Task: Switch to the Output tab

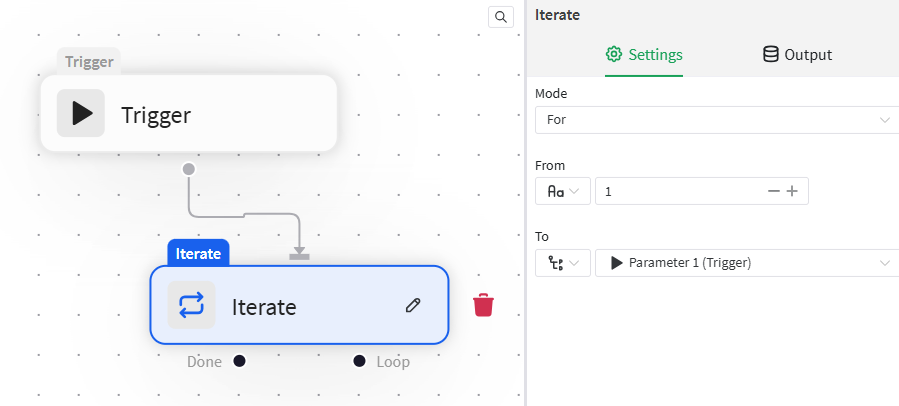Action: pyautogui.click(x=797, y=54)
